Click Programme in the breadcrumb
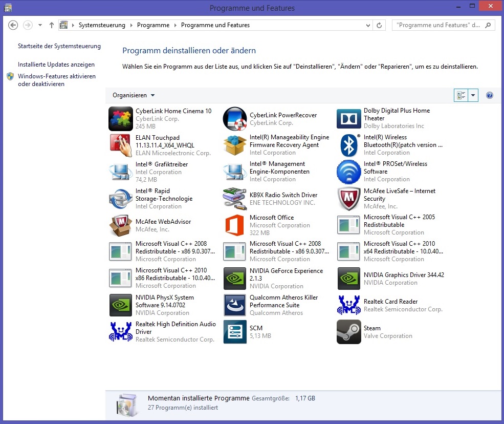 (x=153, y=25)
